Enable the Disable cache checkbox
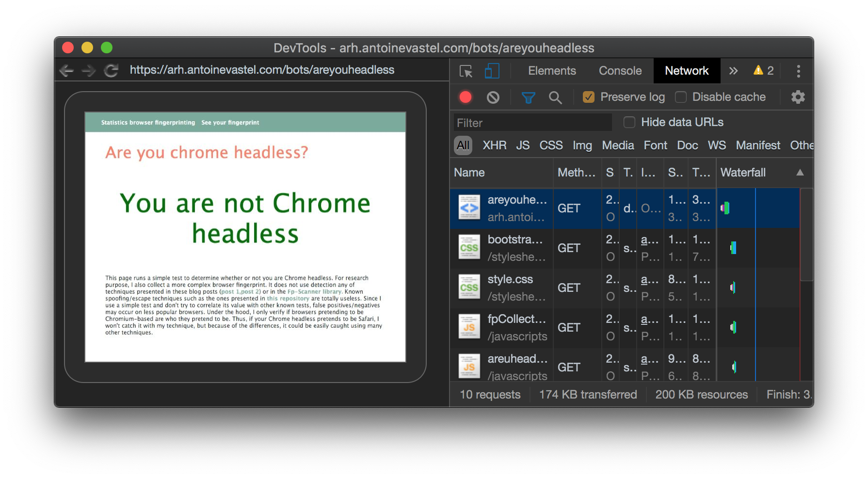 [x=681, y=97]
